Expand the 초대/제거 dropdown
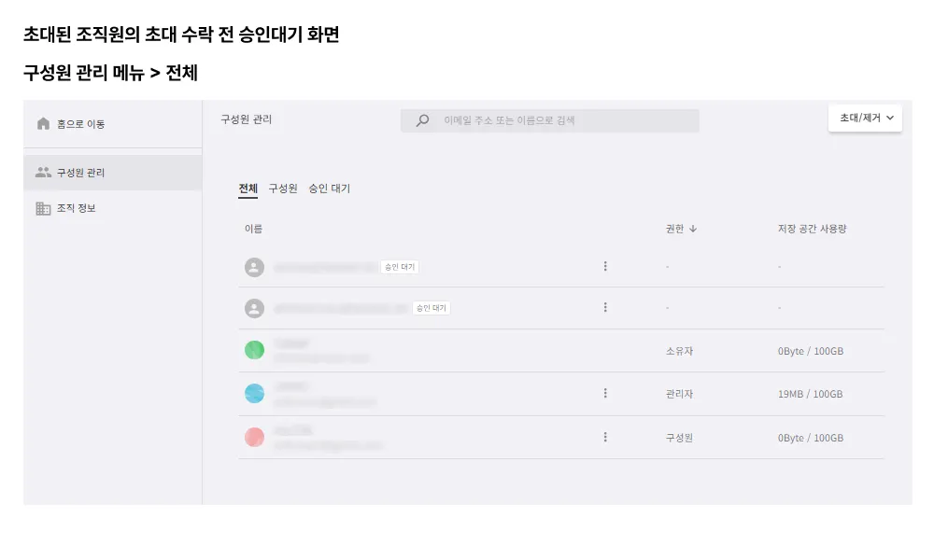The width and height of the screenshot is (934, 560). point(865,119)
